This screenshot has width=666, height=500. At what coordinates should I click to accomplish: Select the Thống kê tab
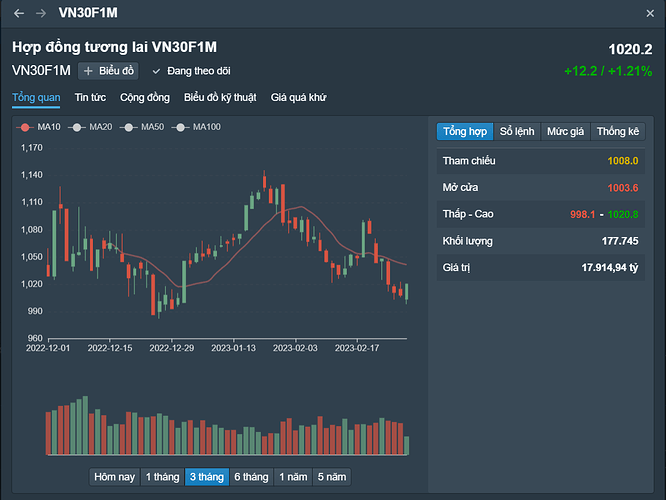click(x=617, y=131)
